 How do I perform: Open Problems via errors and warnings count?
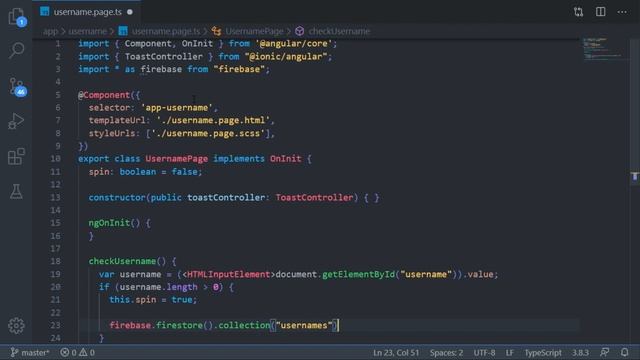(x=77, y=352)
